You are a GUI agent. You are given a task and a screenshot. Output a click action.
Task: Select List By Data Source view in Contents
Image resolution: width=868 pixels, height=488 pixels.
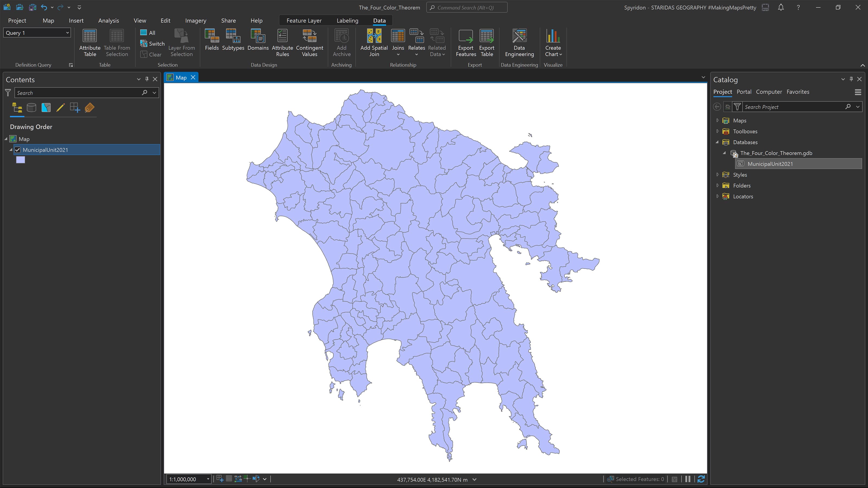[x=31, y=108]
